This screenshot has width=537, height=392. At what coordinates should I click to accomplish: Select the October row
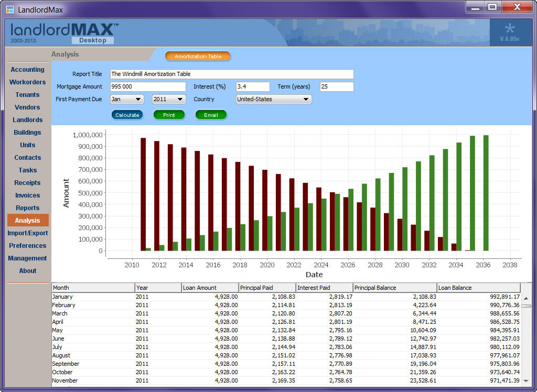(286, 372)
